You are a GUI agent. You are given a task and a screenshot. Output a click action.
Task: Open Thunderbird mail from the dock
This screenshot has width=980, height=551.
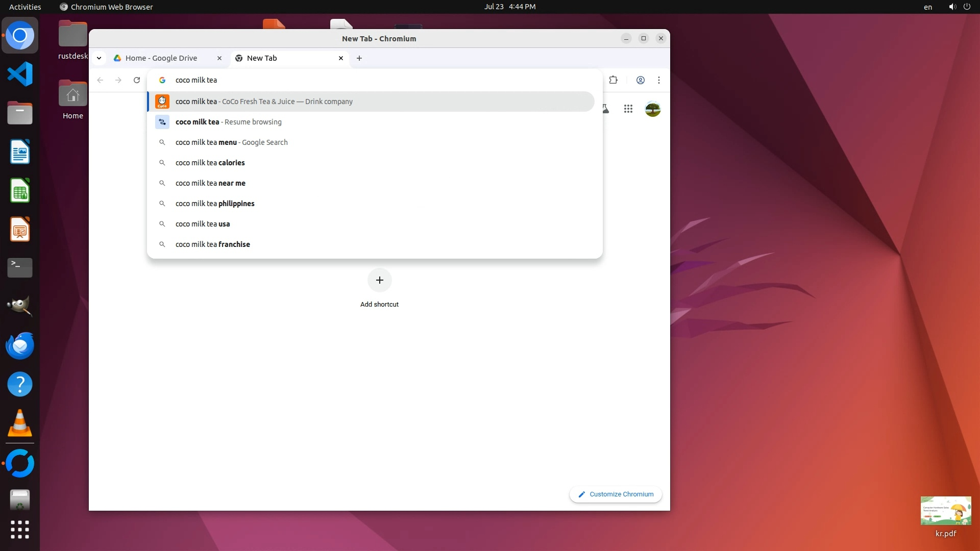pos(20,345)
